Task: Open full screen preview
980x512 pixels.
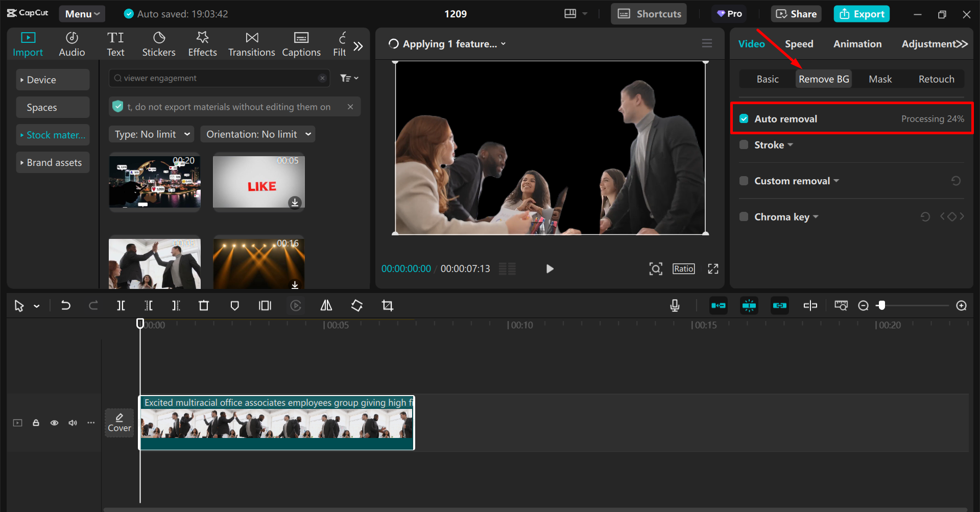Action: pos(713,269)
